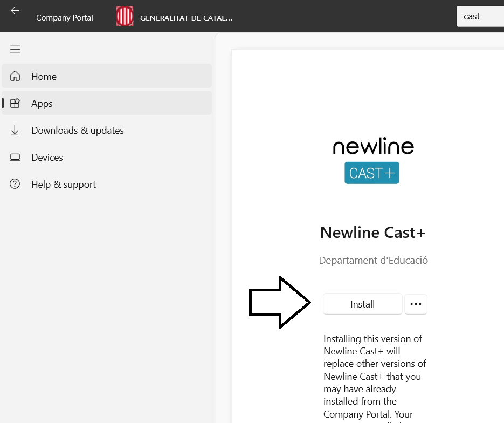Screen dimensions: 504x423
Task: Click the Newline CAST+ app logo
Action: [372, 161]
